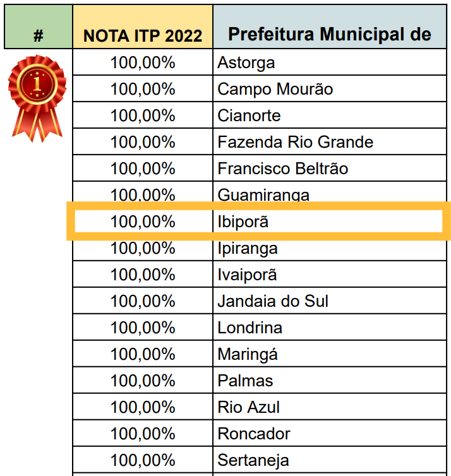Select the Astorga cell
This screenshot has width=451, height=476.
(330, 62)
